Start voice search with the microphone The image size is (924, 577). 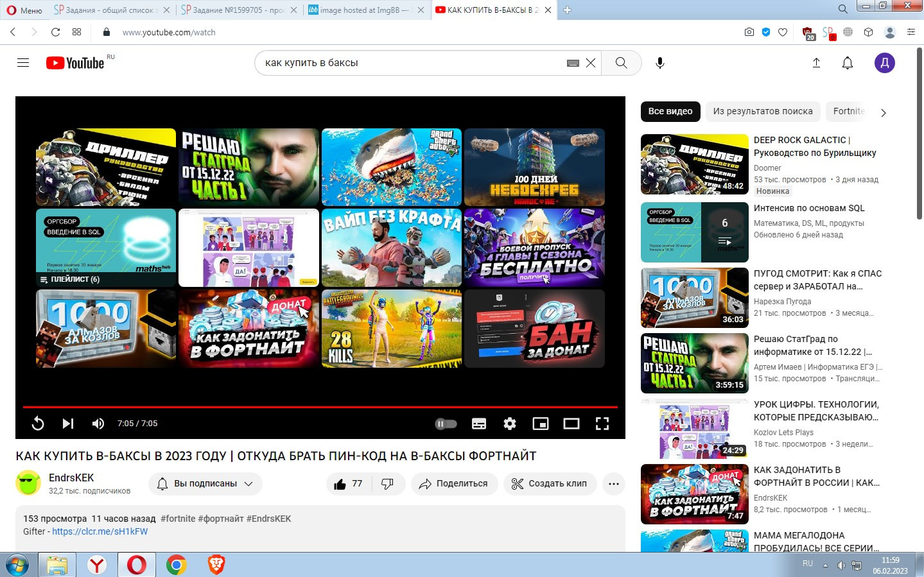click(660, 63)
